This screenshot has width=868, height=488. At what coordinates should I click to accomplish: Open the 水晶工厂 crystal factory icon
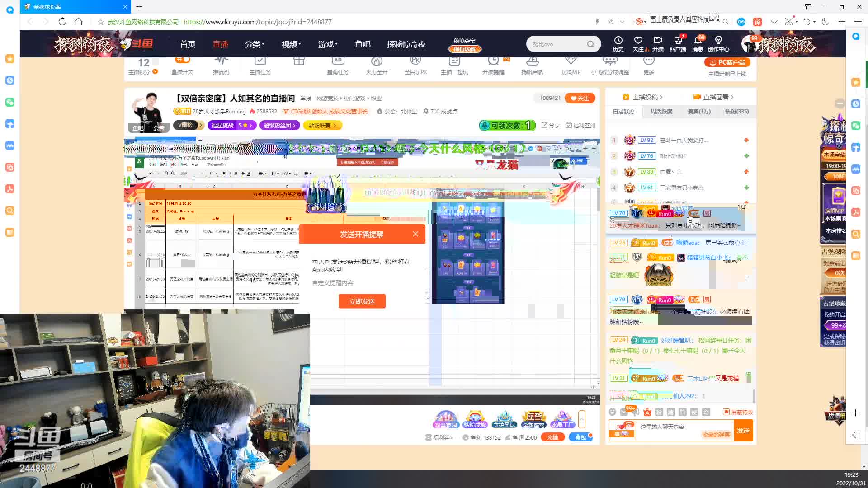tap(562, 419)
